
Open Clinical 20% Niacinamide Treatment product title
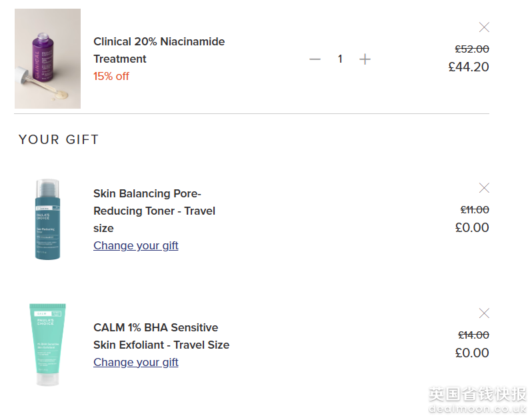pyautogui.click(x=159, y=50)
